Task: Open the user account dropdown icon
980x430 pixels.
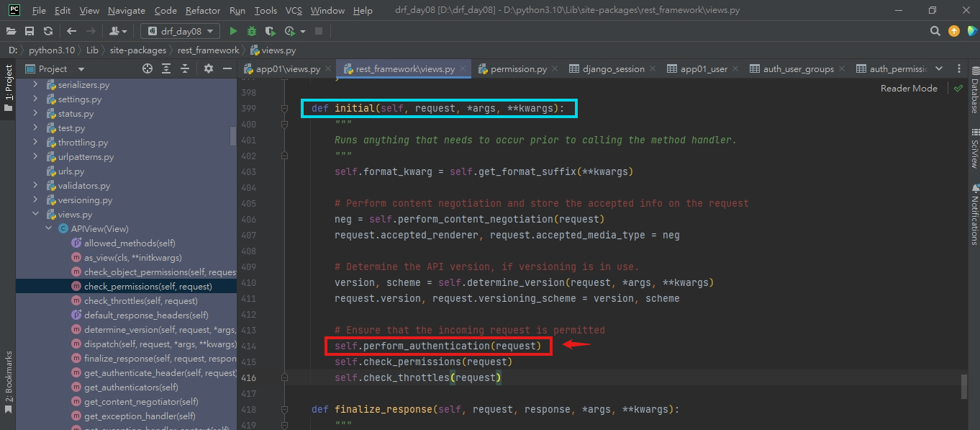Action: (x=118, y=31)
